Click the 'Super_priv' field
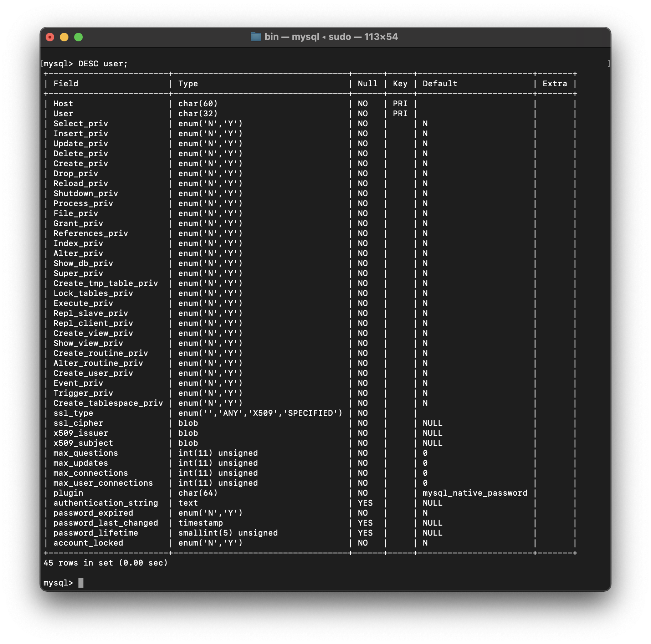The width and height of the screenshot is (651, 644). 78,274
